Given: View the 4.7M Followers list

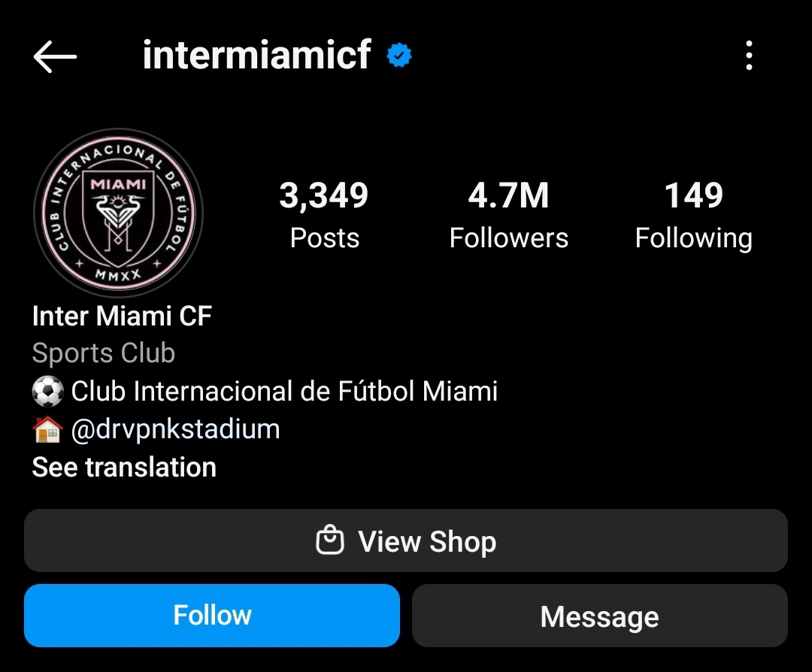Looking at the screenshot, I should (x=508, y=215).
